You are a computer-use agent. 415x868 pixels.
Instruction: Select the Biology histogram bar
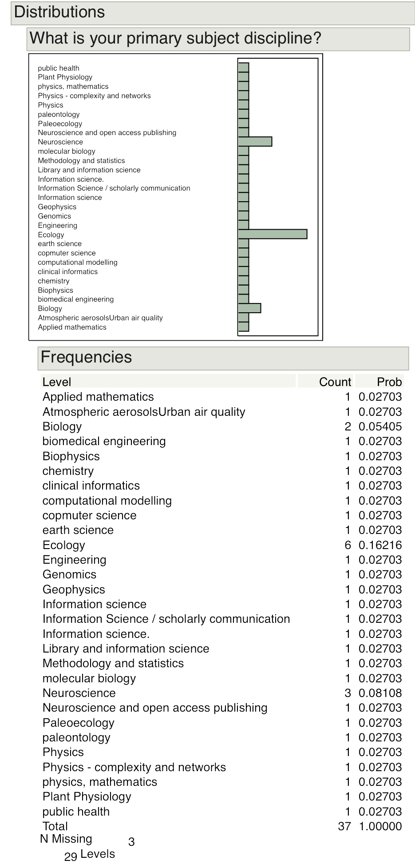coord(249,308)
